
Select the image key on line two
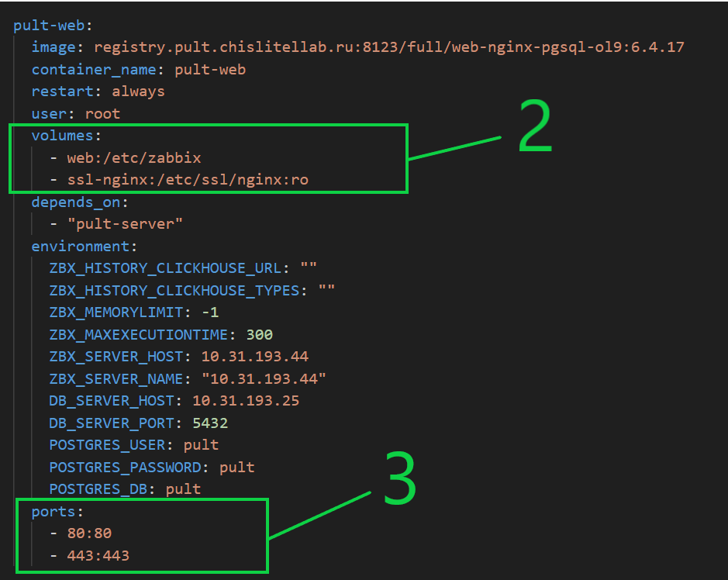click(53, 47)
